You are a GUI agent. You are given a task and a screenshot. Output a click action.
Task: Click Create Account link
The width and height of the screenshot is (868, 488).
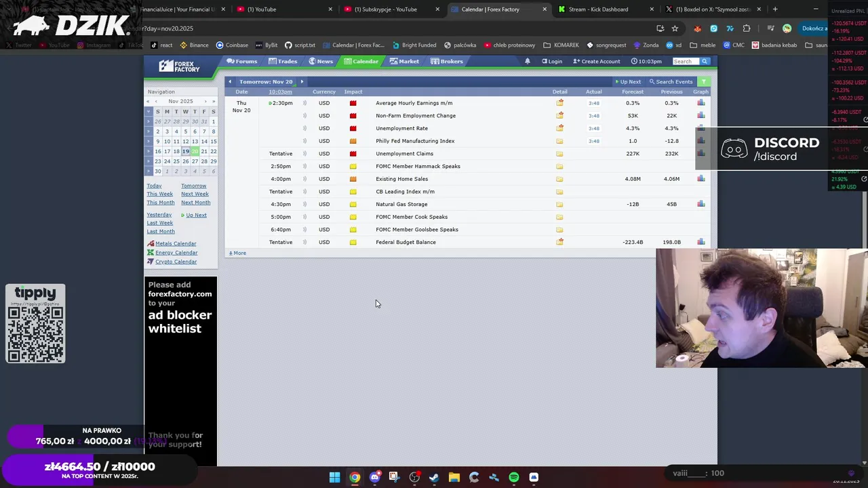click(597, 62)
